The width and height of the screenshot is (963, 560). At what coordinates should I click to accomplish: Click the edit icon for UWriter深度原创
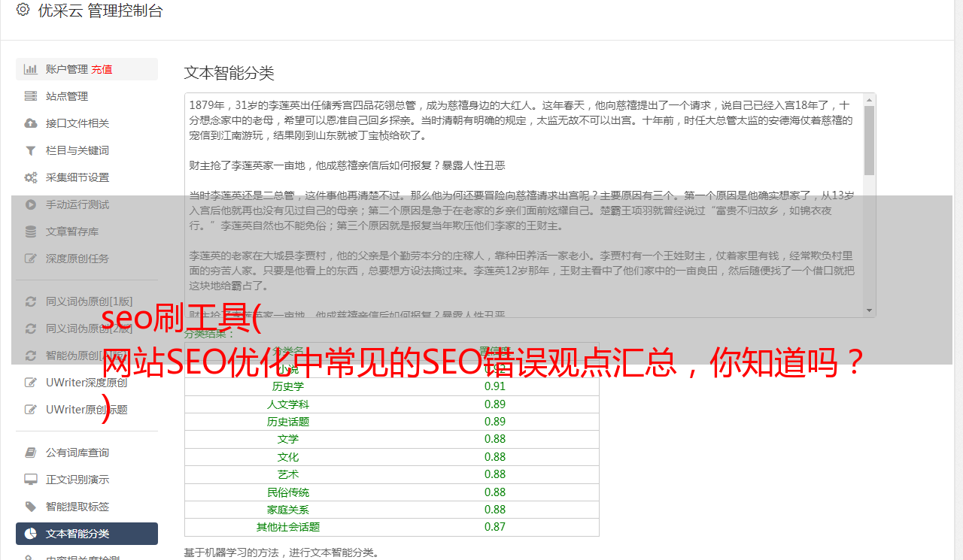[31, 383]
